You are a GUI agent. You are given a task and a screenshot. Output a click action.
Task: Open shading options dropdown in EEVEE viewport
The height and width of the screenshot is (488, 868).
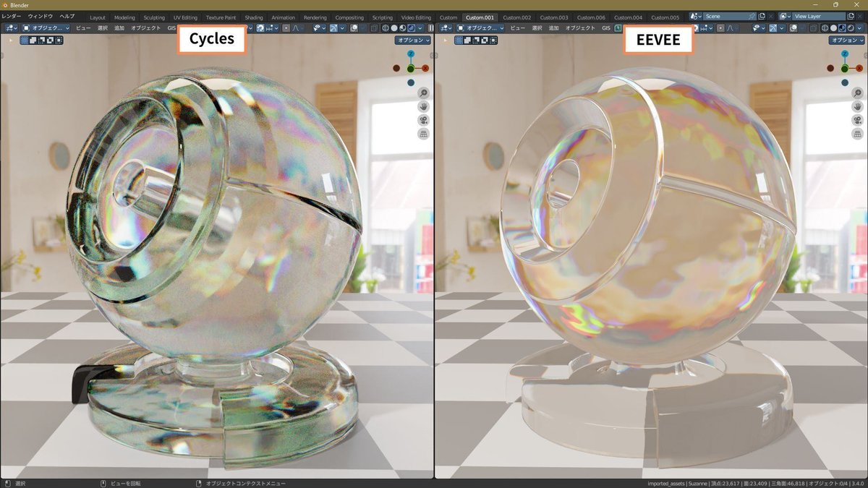coord(859,28)
